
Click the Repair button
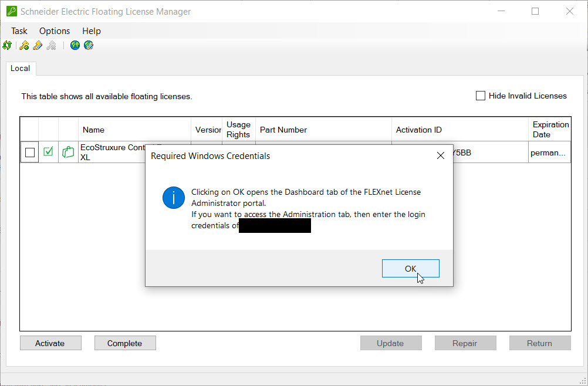point(465,343)
